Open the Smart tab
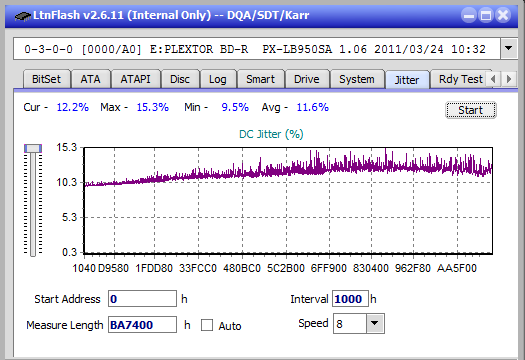 [260, 79]
